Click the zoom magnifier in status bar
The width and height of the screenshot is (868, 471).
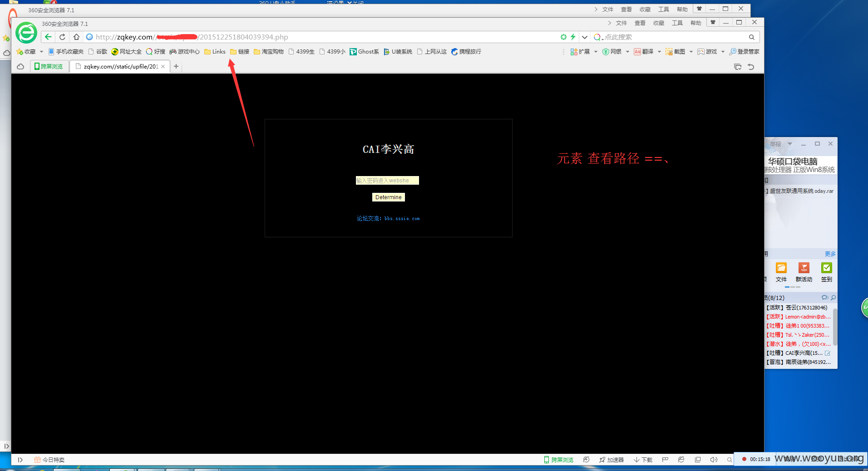730,460
